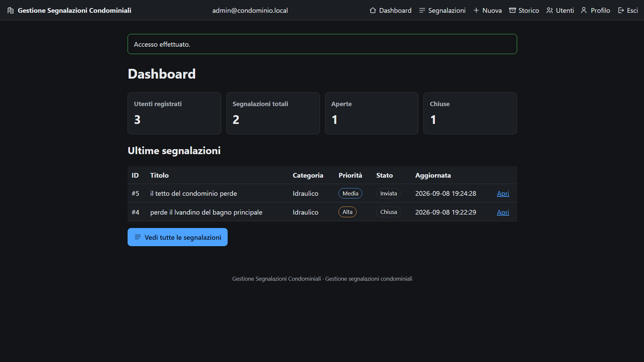Click the Profilo person icon

tap(584, 10)
